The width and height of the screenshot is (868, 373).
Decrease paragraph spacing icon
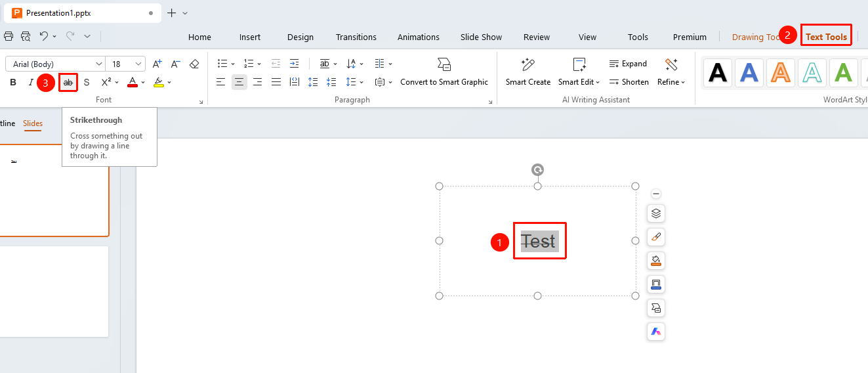coord(331,82)
